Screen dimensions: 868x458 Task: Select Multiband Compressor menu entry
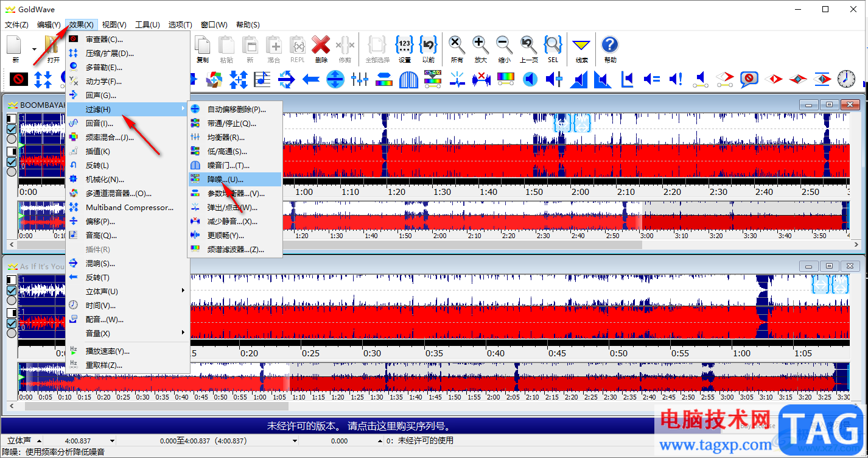pyautogui.click(x=128, y=207)
